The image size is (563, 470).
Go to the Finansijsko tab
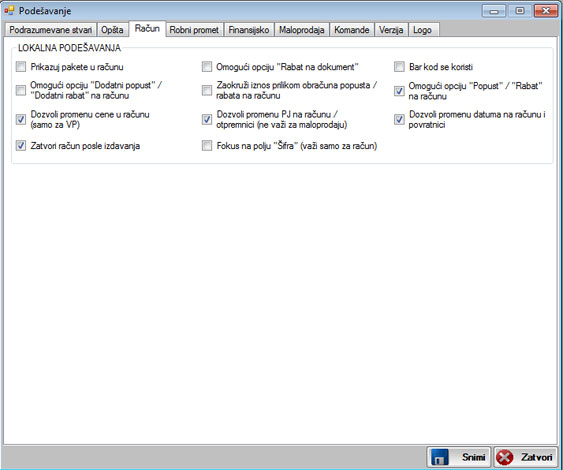(x=249, y=30)
